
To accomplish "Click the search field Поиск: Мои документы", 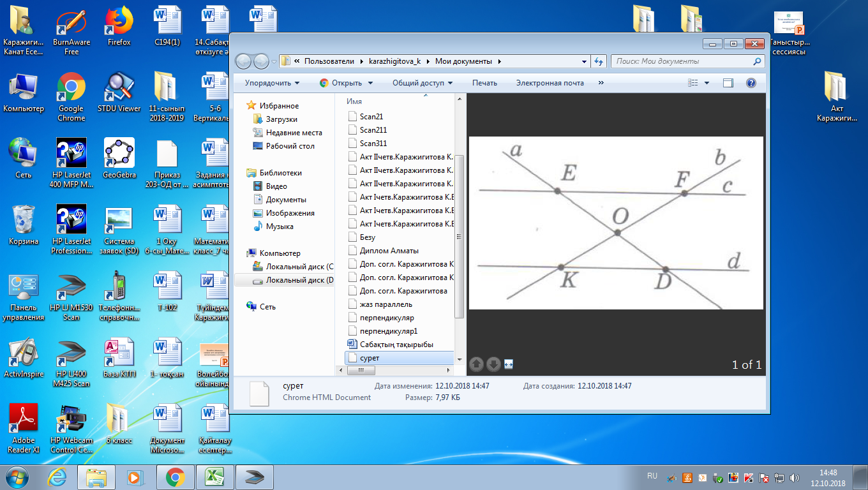I will pyautogui.click(x=687, y=61).
